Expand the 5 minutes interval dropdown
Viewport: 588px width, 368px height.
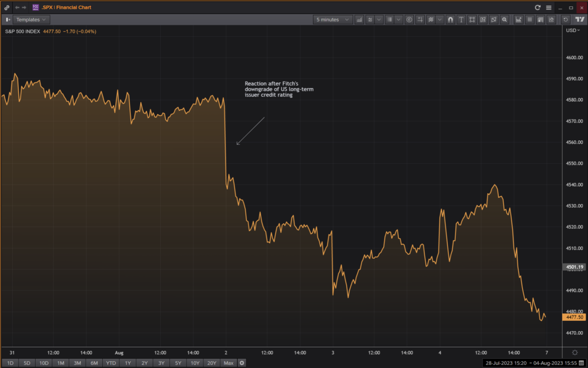pyautogui.click(x=333, y=20)
